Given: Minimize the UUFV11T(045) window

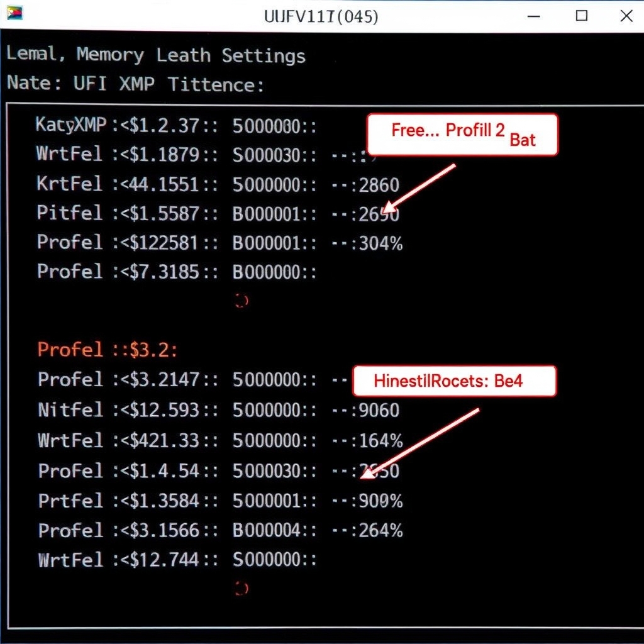Looking at the screenshot, I should coord(533,16).
